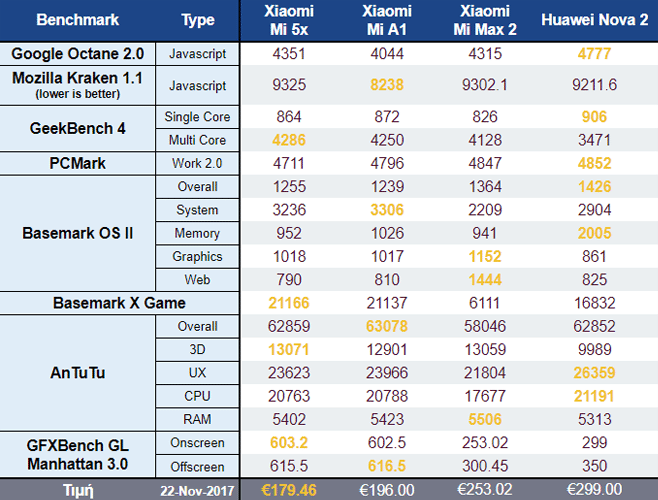Click highlighted Single Core score 906
The image size is (658, 500).
pos(594,117)
